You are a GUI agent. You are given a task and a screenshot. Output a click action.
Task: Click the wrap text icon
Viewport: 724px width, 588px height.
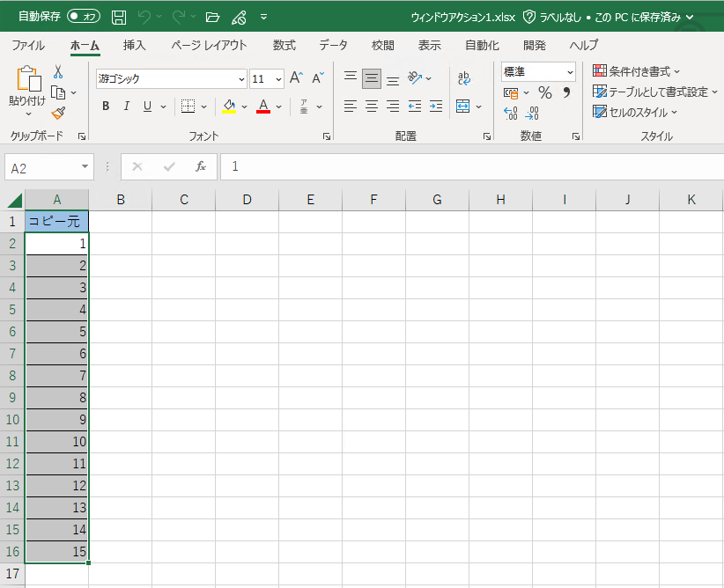click(x=464, y=78)
